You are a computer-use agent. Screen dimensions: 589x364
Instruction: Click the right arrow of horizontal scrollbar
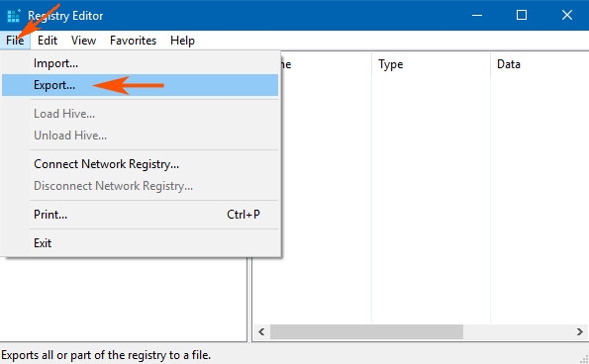click(x=580, y=332)
